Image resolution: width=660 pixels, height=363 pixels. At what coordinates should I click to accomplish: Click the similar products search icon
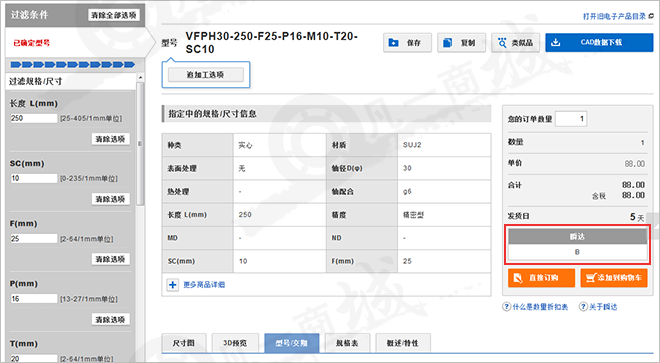click(x=502, y=43)
